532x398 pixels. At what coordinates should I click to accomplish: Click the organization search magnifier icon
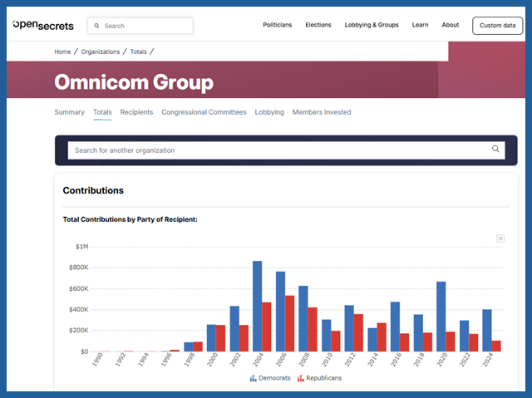(495, 150)
